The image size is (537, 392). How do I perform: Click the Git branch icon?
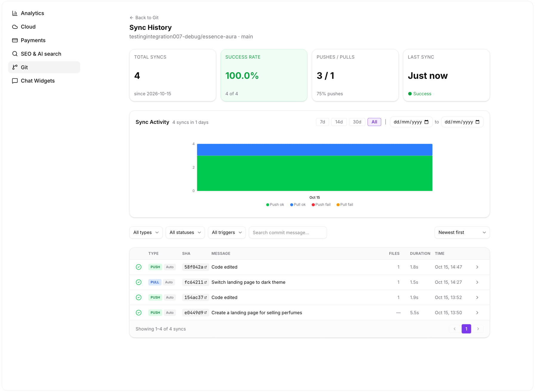click(x=15, y=67)
